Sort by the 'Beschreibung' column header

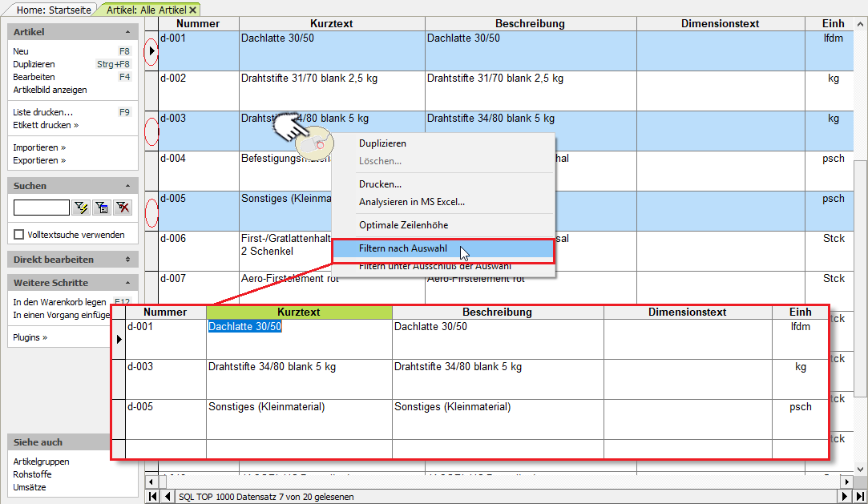530,23
